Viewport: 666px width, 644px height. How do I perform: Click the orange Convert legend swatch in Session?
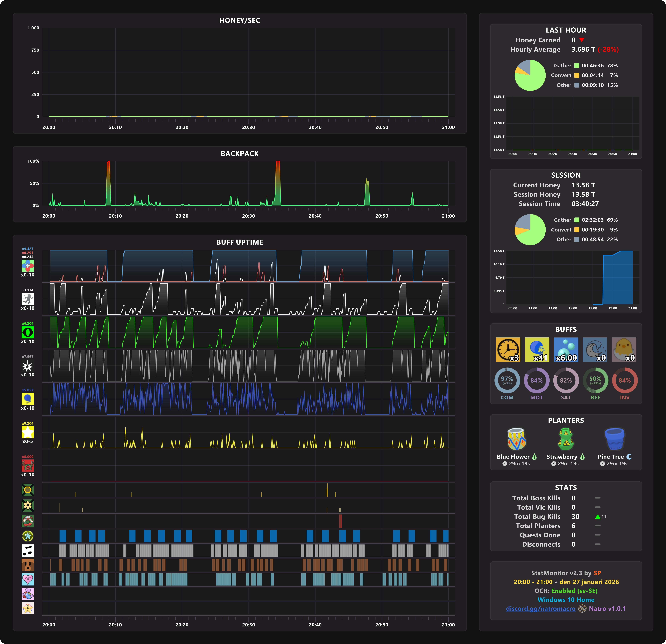(x=577, y=230)
